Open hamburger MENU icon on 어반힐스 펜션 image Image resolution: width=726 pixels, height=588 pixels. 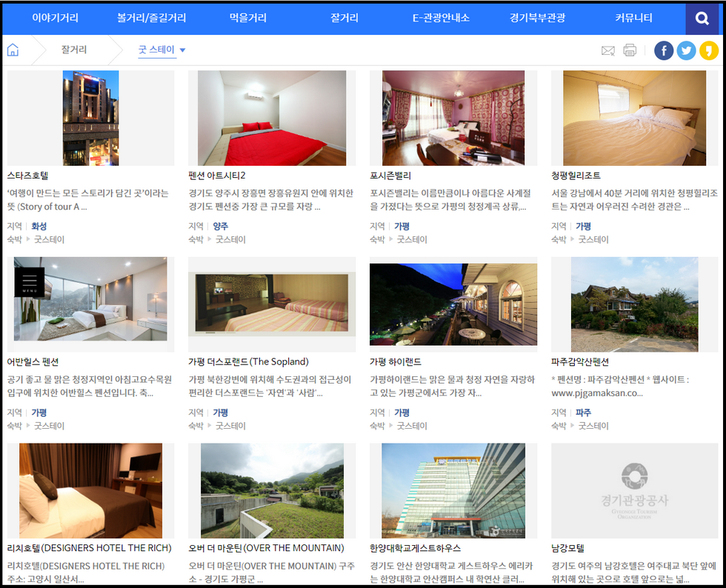(x=30, y=282)
